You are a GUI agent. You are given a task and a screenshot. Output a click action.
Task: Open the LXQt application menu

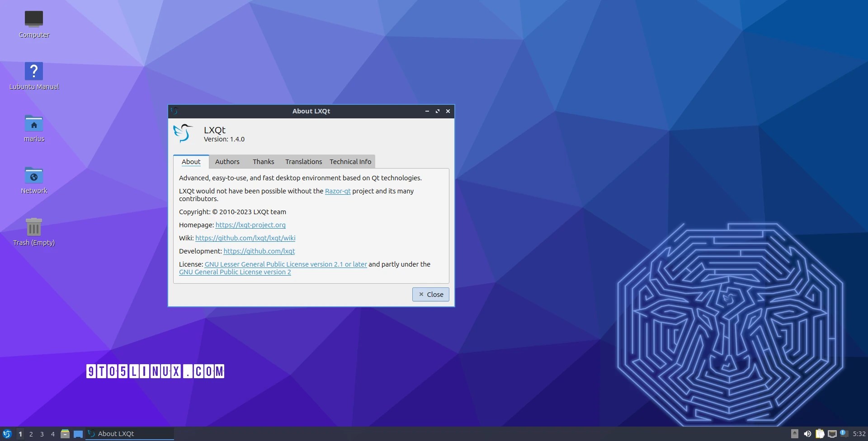pyautogui.click(x=7, y=434)
